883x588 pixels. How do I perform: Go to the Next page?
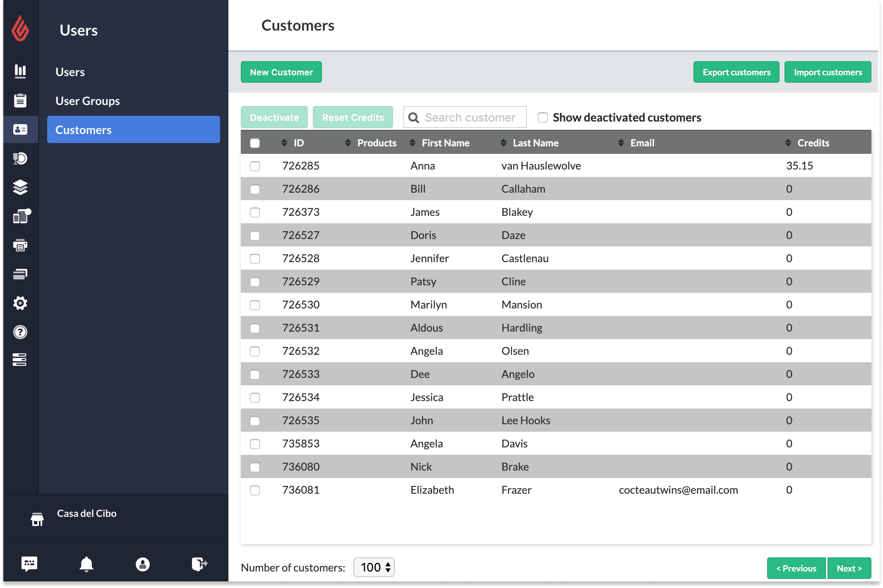[849, 568]
